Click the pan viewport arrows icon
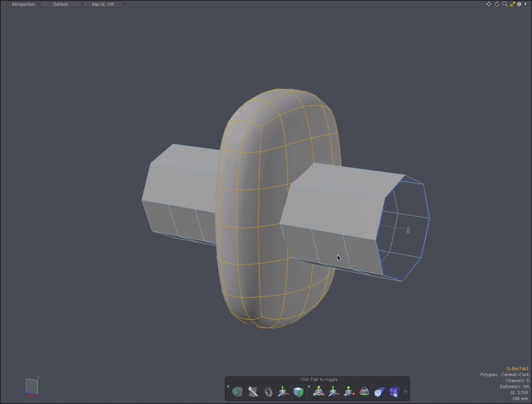Viewport: 532px width, 404px height. pos(489,4)
